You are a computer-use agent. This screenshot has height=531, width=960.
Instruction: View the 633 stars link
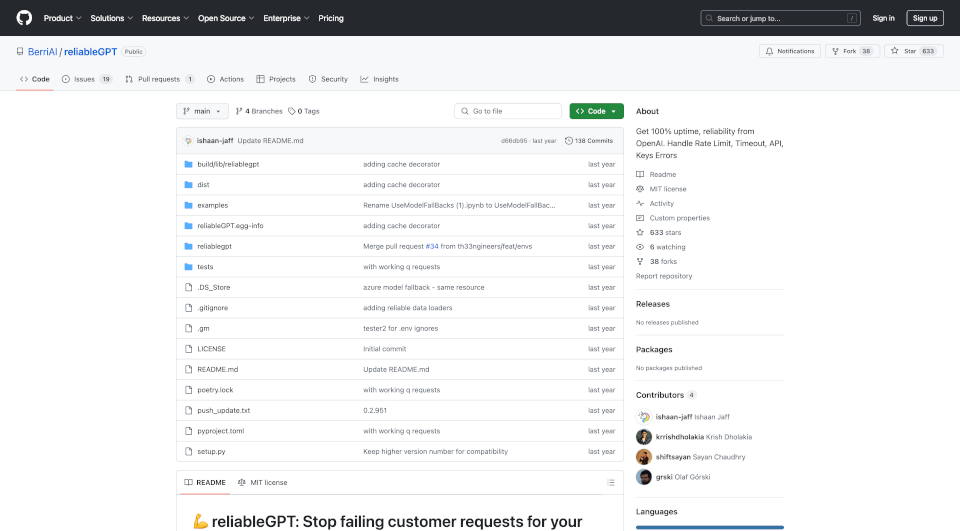(659, 233)
